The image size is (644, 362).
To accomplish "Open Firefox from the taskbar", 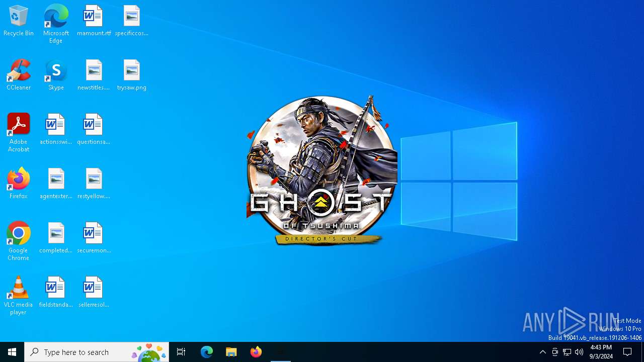I will pos(256,352).
